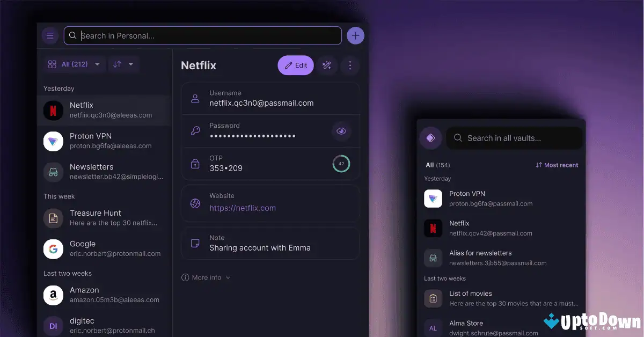This screenshot has width=644, height=337.
Task: Click the Edit button for the Netflix entry
Action: (295, 65)
